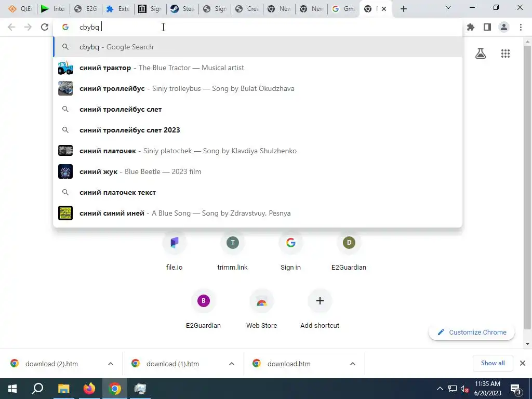
Task: Select the 'синий троллейбус' Okudzhava song suggestion
Action: click(x=258, y=88)
